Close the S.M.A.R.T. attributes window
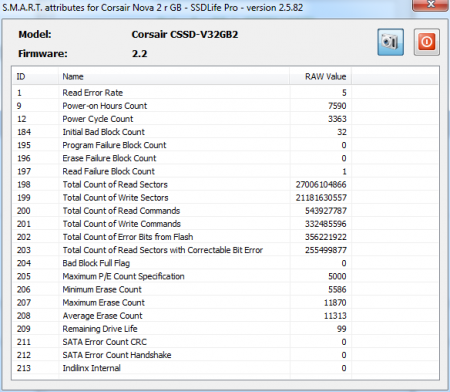Screen dimensions: 450x392 click(x=430, y=5)
